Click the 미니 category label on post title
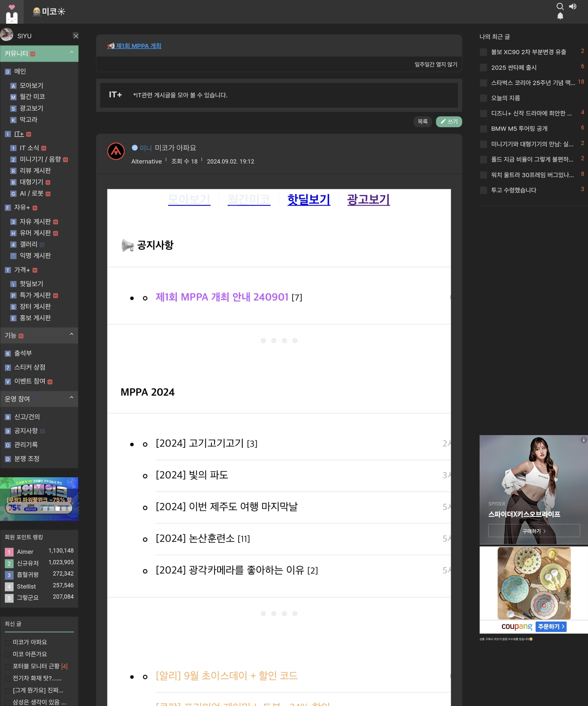 coord(146,148)
